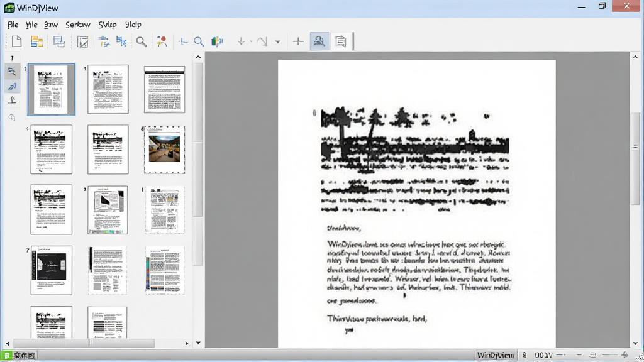The width and height of the screenshot is (644, 362).
Task: Select the thumbnail with the colored side strip
Action: point(164,270)
